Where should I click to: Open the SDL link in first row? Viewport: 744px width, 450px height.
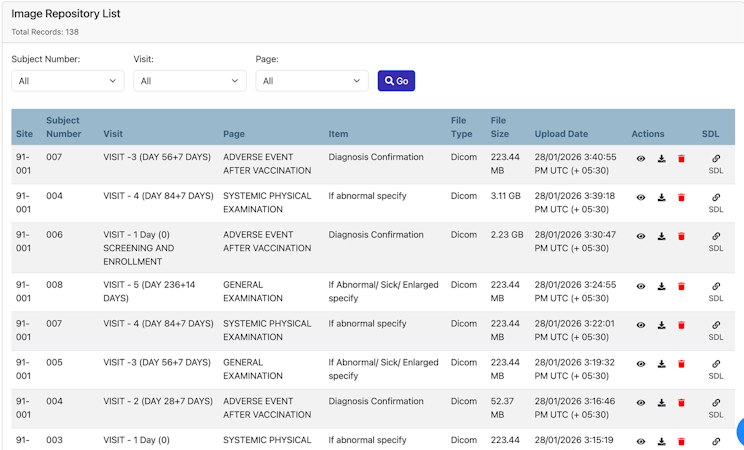(716, 164)
